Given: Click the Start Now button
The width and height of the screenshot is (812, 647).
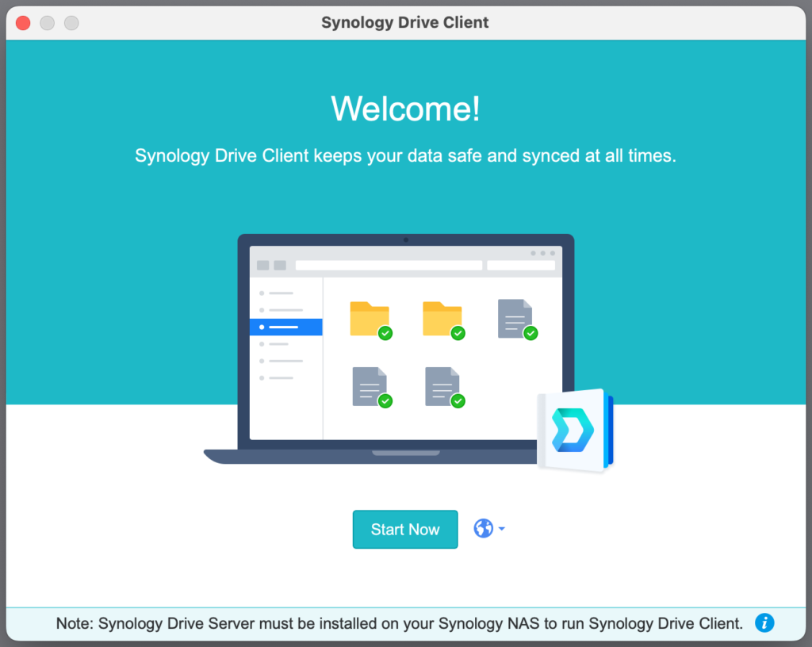Looking at the screenshot, I should (x=405, y=529).
